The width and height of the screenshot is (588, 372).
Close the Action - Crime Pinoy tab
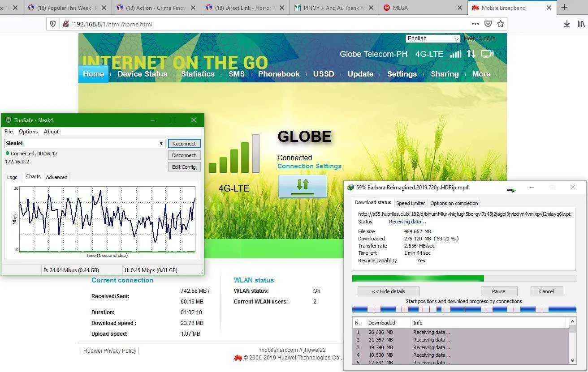point(193,8)
